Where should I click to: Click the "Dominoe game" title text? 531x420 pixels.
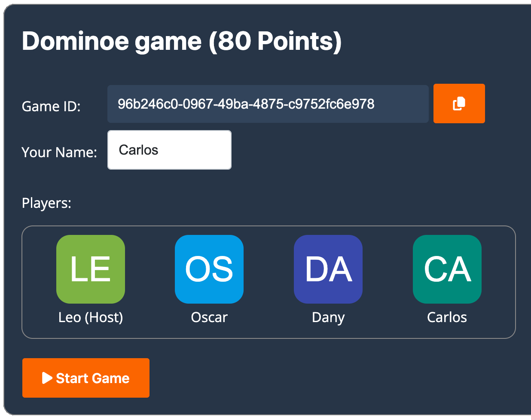pos(112,41)
